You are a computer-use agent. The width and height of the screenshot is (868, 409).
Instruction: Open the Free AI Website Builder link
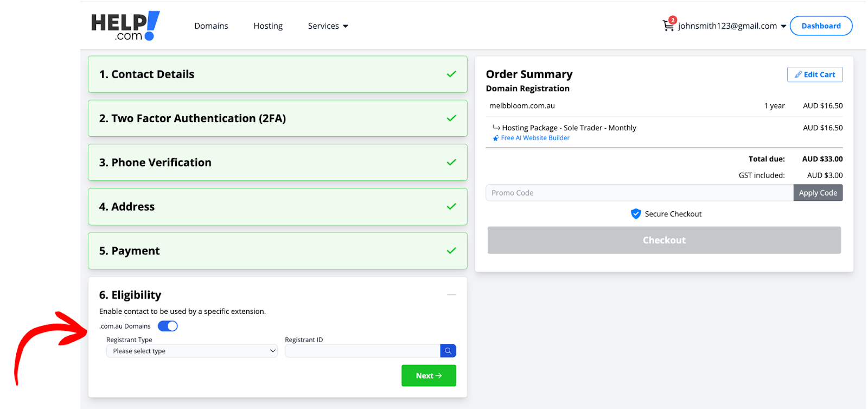535,138
